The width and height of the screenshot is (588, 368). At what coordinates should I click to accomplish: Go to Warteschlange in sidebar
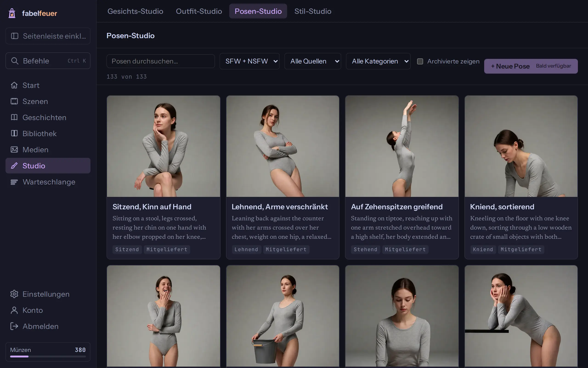click(x=48, y=182)
